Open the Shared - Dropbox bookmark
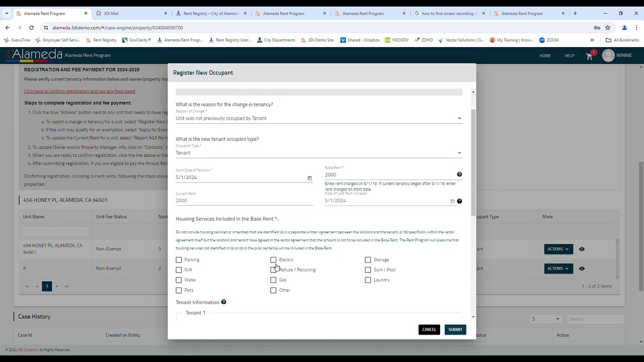 [360, 40]
